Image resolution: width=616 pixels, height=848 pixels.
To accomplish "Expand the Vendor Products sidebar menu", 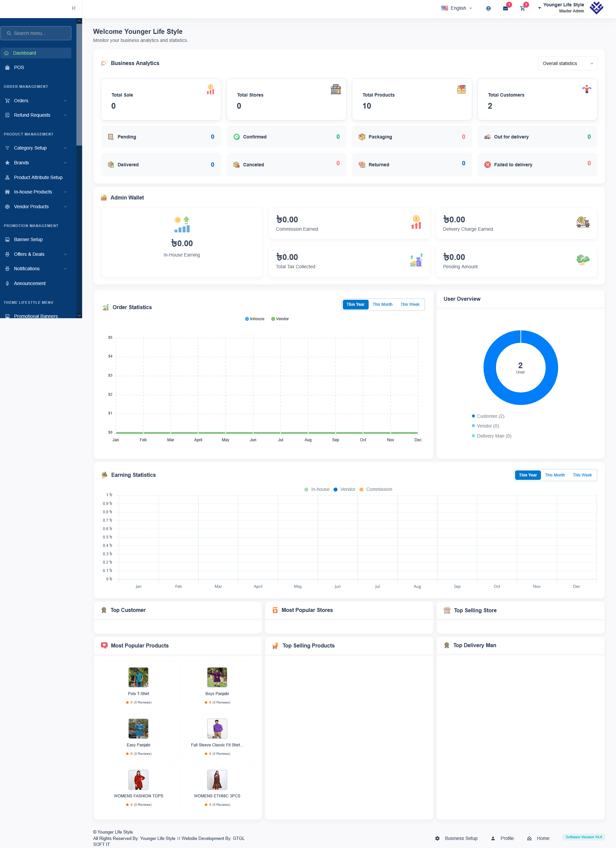I will (x=36, y=207).
